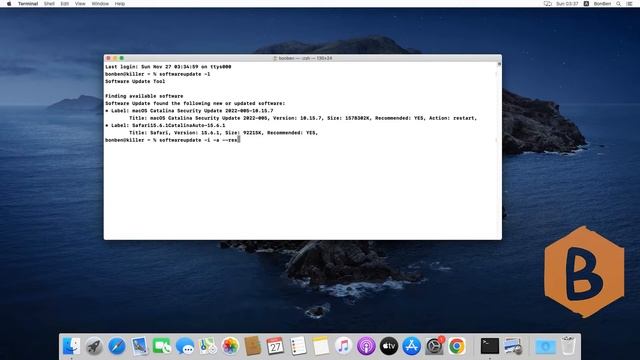Open Messages from the Dock
This screenshot has width=640, height=360.
coord(185,346)
